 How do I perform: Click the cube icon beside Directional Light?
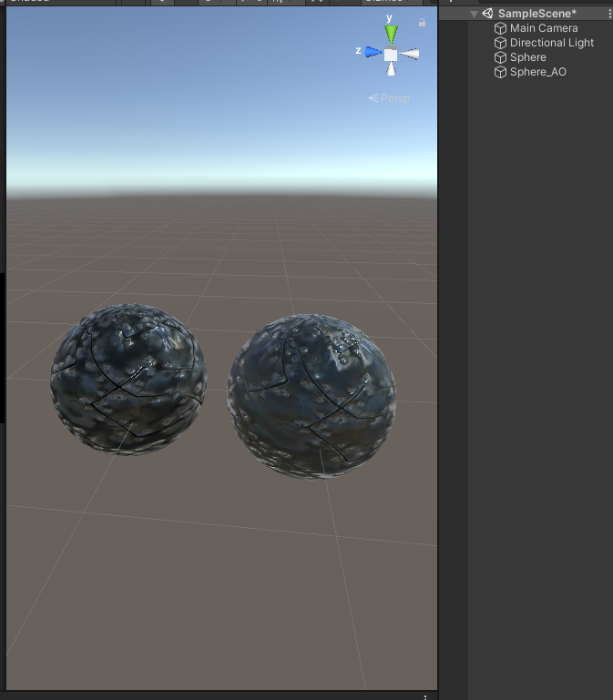(x=500, y=43)
